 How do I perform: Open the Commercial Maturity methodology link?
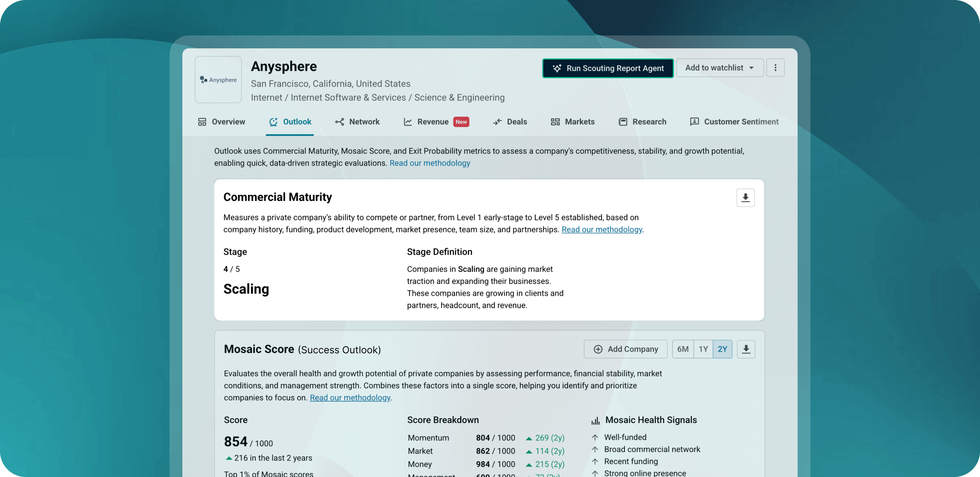602,230
